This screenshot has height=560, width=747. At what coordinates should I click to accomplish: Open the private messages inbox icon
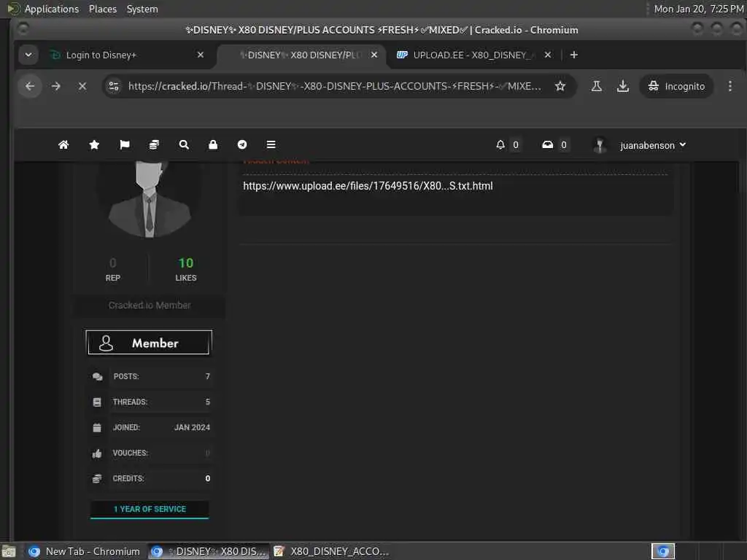[x=547, y=145]
